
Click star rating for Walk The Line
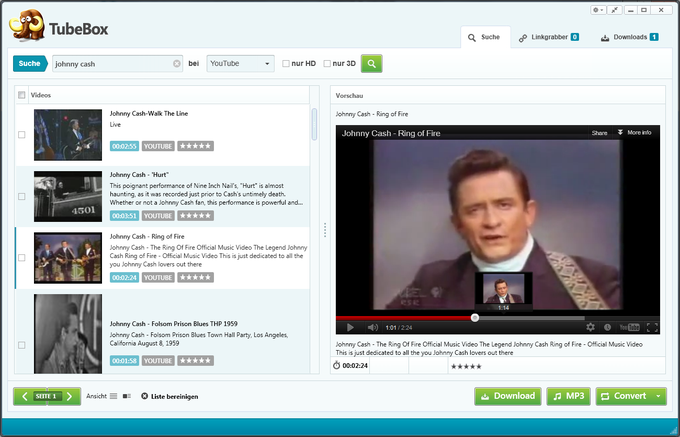pyautogui.click(x=196, y=146)
